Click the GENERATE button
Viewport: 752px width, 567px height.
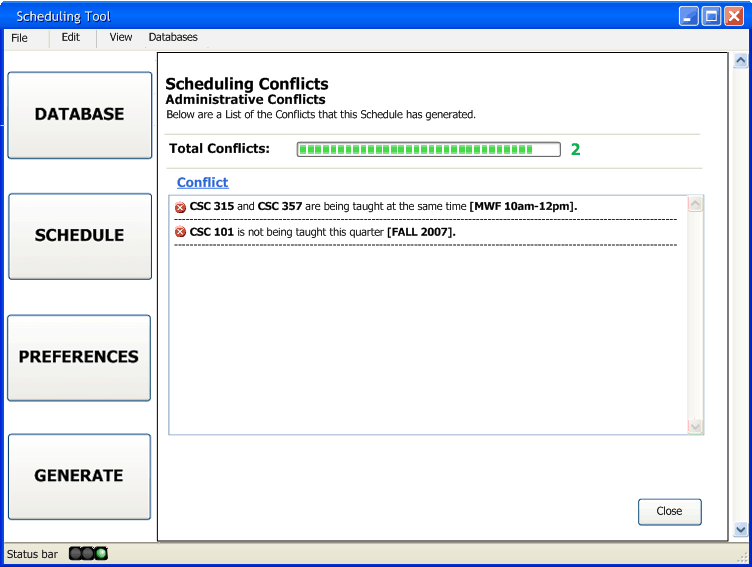(x=79, y=477)
